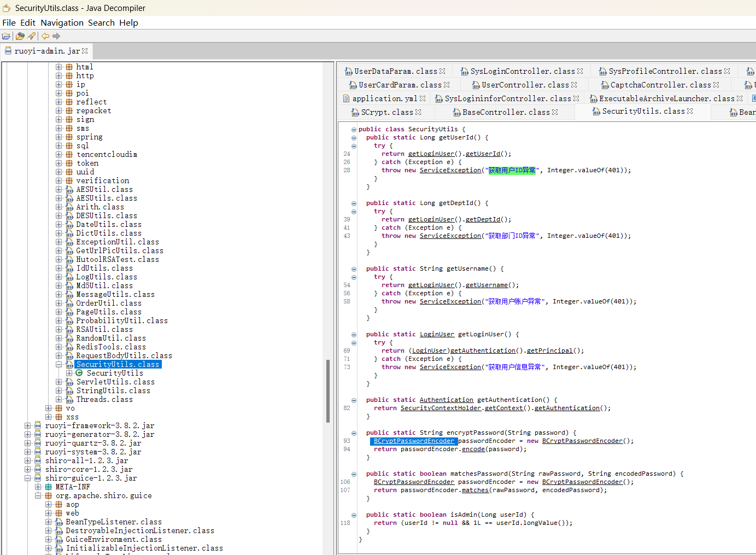
Task: Close the SysLoginController.class tab
Action: pos(580,71)
